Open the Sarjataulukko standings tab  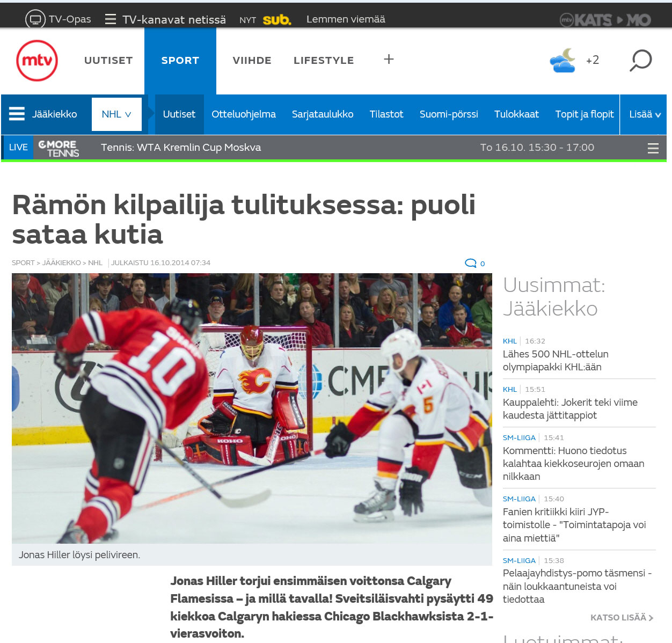pyautogui.click(x=323, y=114)
